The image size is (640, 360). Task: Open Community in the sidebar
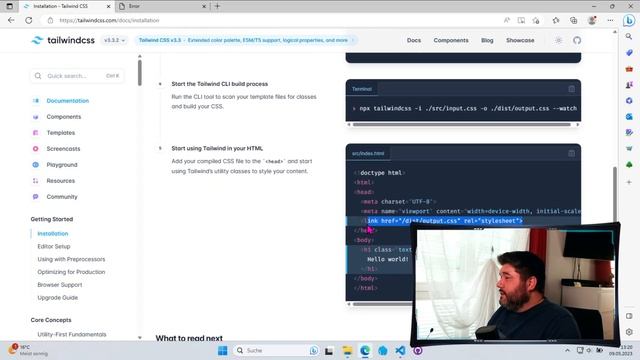(62, 196)
